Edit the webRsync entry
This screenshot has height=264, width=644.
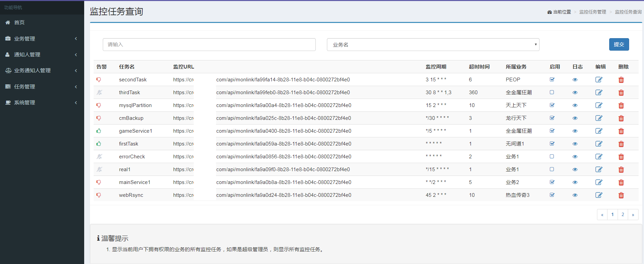(x=599, y=195)
